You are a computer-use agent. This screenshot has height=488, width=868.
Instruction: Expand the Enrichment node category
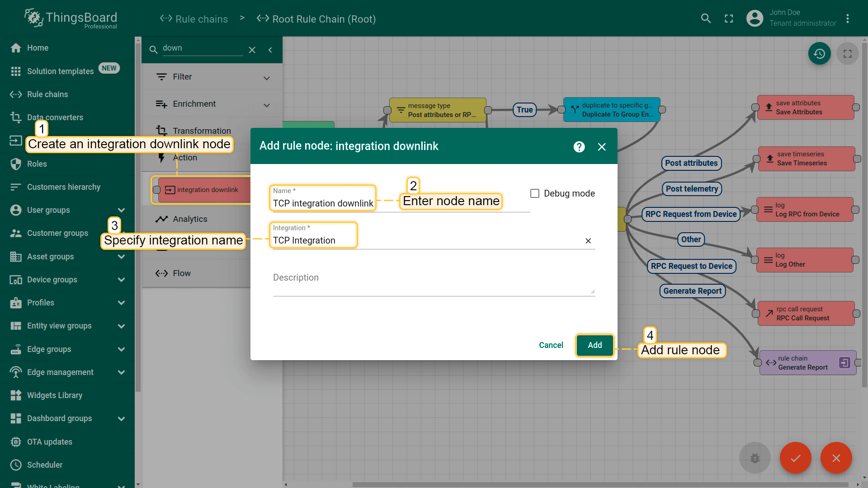pos(266,105)
